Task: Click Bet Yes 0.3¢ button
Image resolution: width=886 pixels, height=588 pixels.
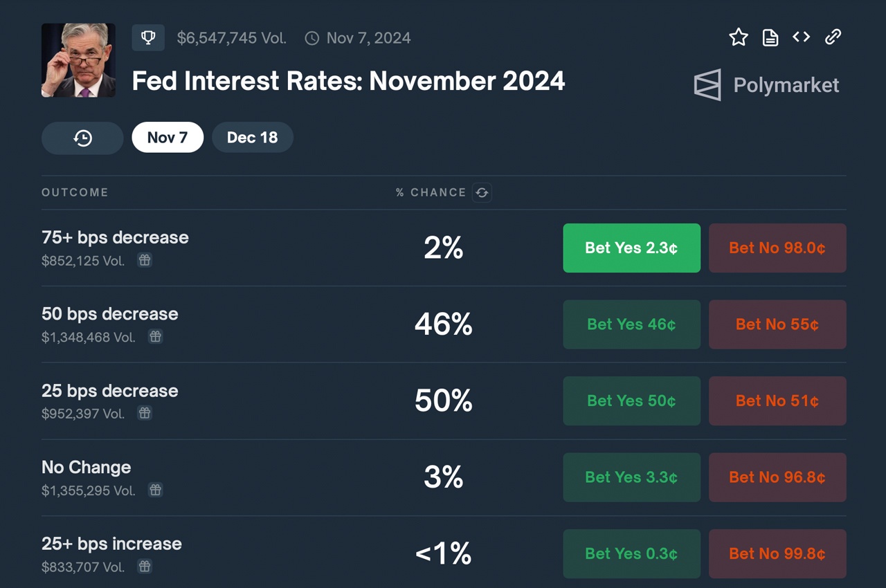Action: click(631, 553)
